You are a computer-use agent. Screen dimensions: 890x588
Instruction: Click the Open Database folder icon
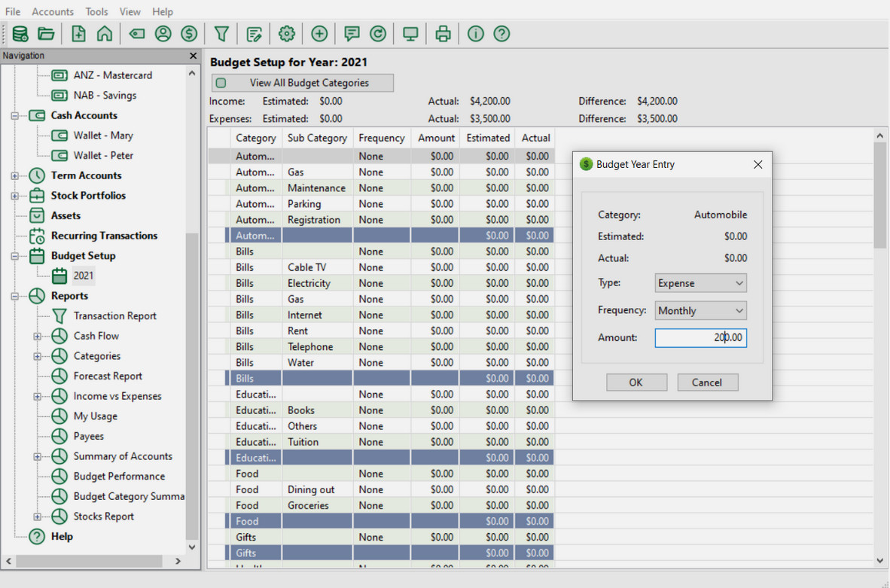pyautogui.click(x=46, y=34)
